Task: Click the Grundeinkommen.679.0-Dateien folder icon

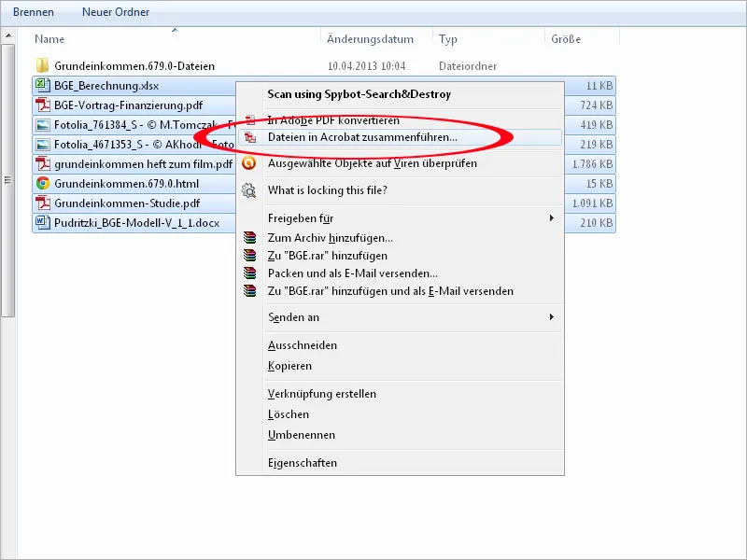Action: 42,65
